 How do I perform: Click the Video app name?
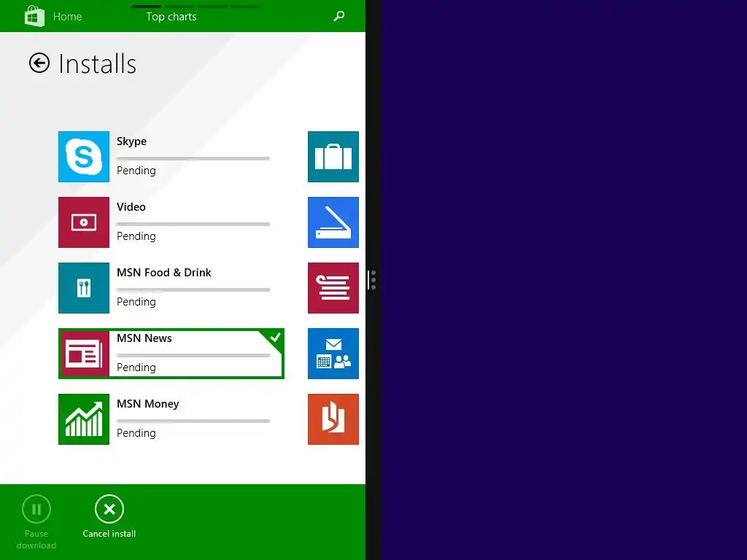pyautogui.click(x=131, y=206)
